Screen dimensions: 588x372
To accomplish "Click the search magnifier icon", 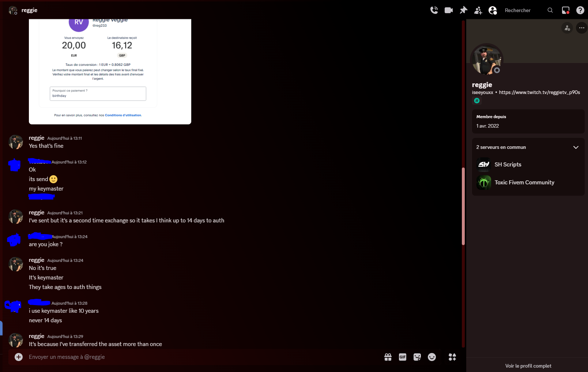I will point(550,10).
